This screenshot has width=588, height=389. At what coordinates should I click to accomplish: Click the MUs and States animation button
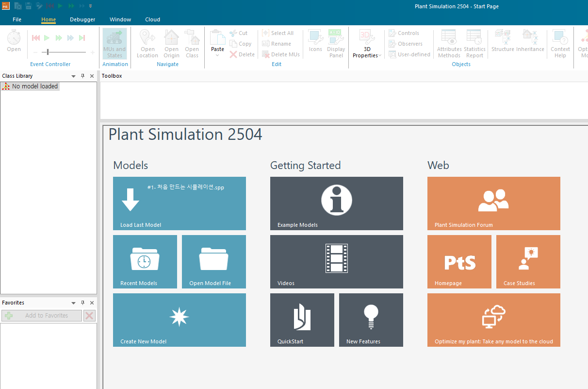[x=114, y=44]
